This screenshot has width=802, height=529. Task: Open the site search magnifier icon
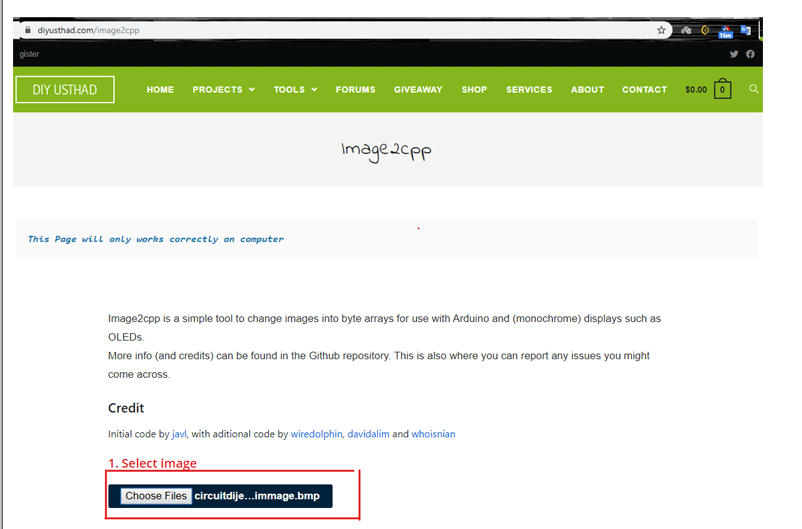tap(753, 89)
